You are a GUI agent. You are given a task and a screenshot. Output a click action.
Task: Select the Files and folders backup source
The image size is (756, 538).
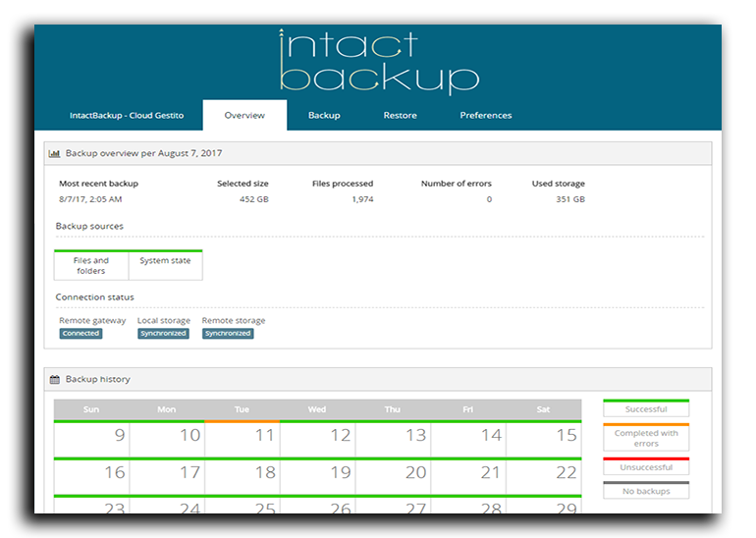point(91,266)
